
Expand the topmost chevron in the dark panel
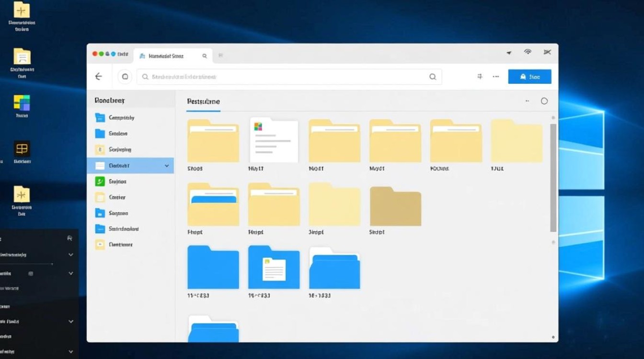tap(70, 255)
